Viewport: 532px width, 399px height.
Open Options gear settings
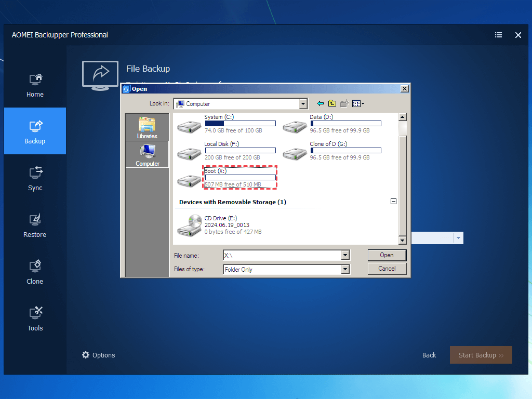coord(99,355)
